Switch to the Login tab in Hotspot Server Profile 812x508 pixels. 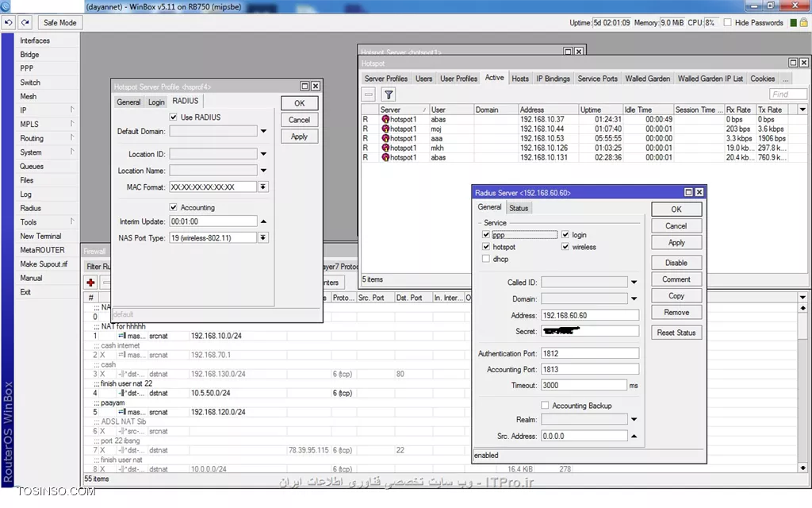click(x=156, y=102)
